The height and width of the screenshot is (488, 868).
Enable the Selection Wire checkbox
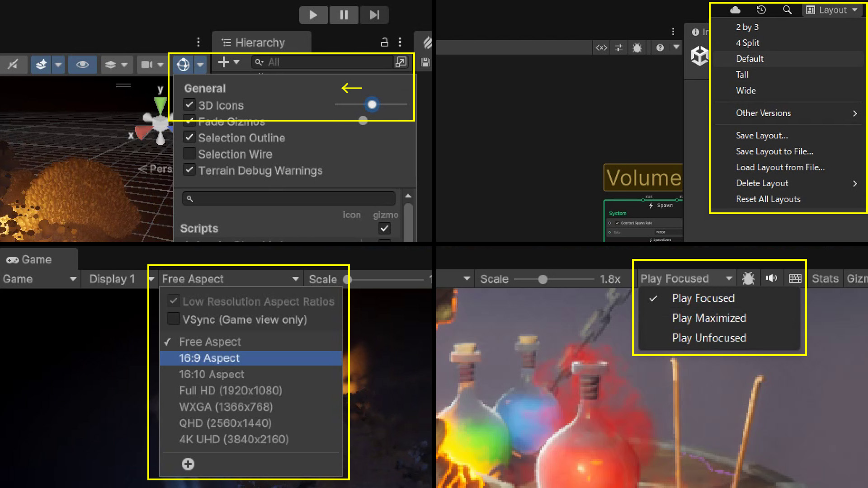(189, 154)
